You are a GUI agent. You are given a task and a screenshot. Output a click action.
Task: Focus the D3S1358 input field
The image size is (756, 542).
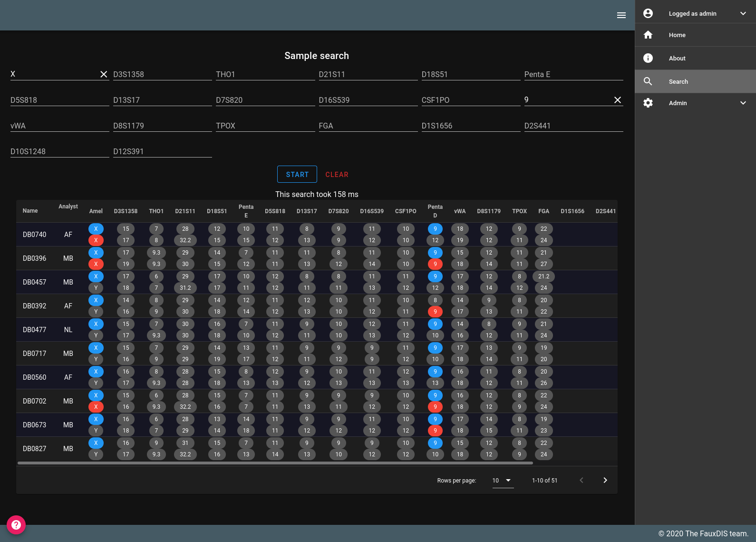coord(163,74)
